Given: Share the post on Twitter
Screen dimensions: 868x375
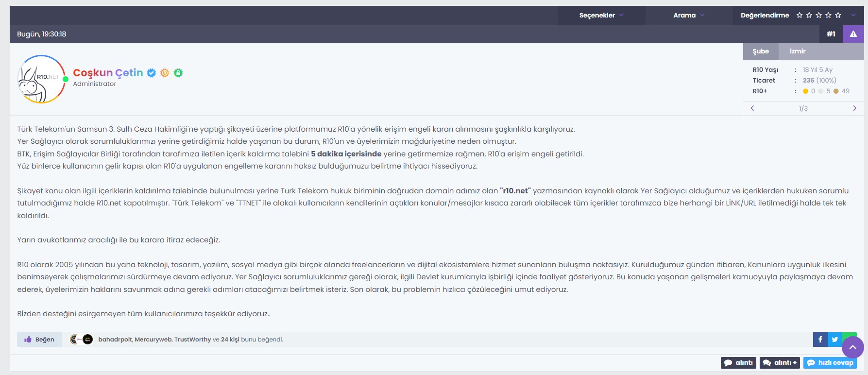Looking at the screenshot, I should point(835,340).
